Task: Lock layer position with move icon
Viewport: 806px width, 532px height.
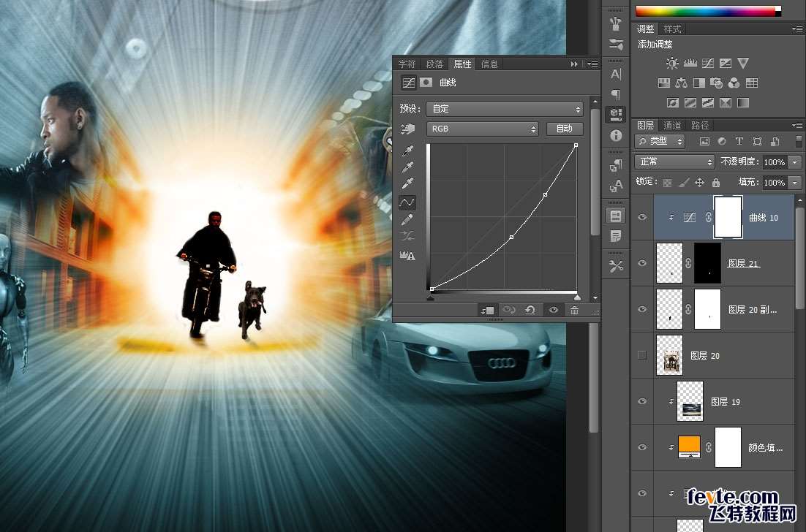Action: pyautogui.click(x=700, y=182)
